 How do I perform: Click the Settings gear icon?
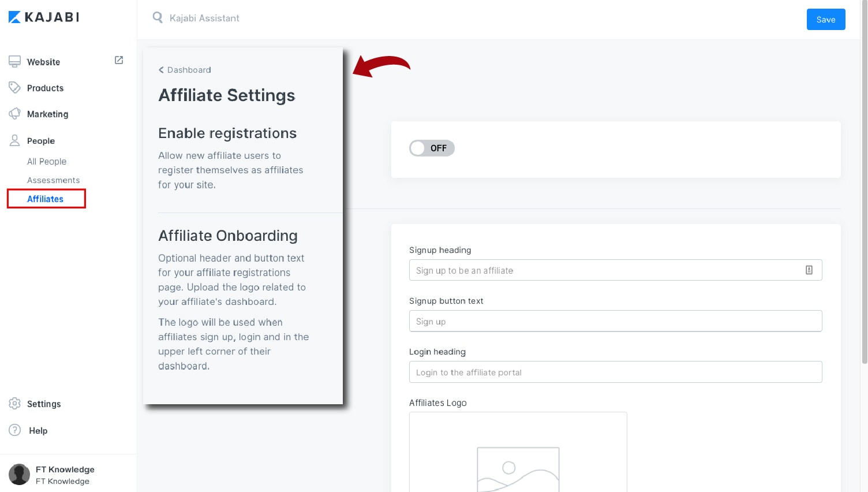click(x=14, y=404)
